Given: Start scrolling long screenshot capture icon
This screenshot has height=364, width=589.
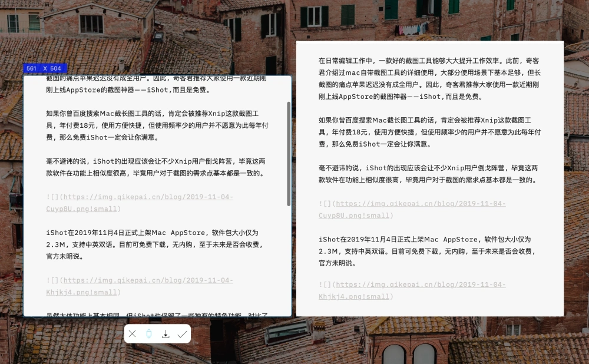Looking at the screenshot, I should point(149,333).
